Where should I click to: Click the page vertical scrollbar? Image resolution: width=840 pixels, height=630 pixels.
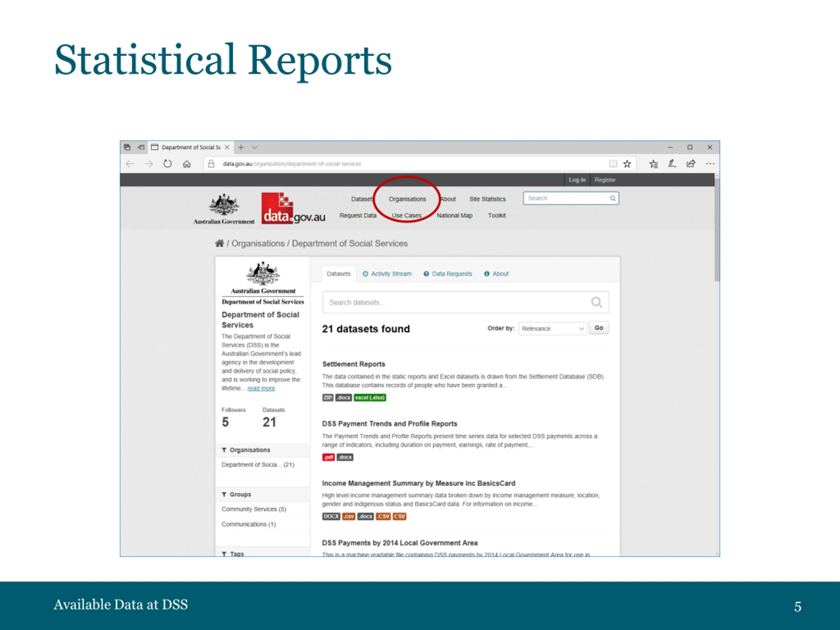tap(717, 230)
